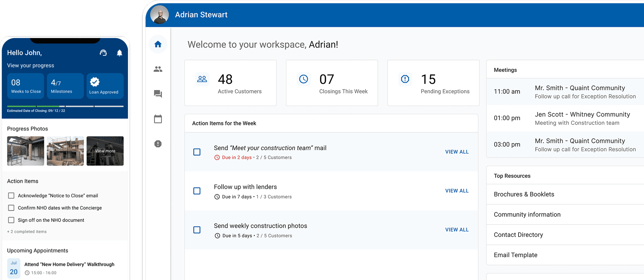Tap the 08 Weeks to Close tile

[26, 86]
